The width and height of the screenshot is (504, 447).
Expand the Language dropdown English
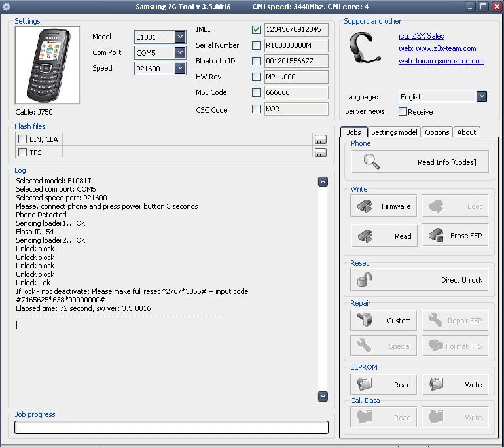point(482,96)
